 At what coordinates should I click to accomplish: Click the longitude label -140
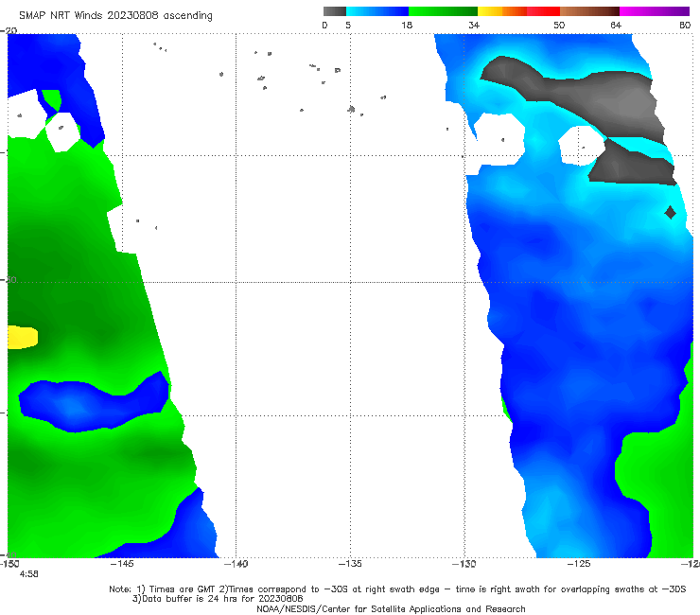click(236, 564)
